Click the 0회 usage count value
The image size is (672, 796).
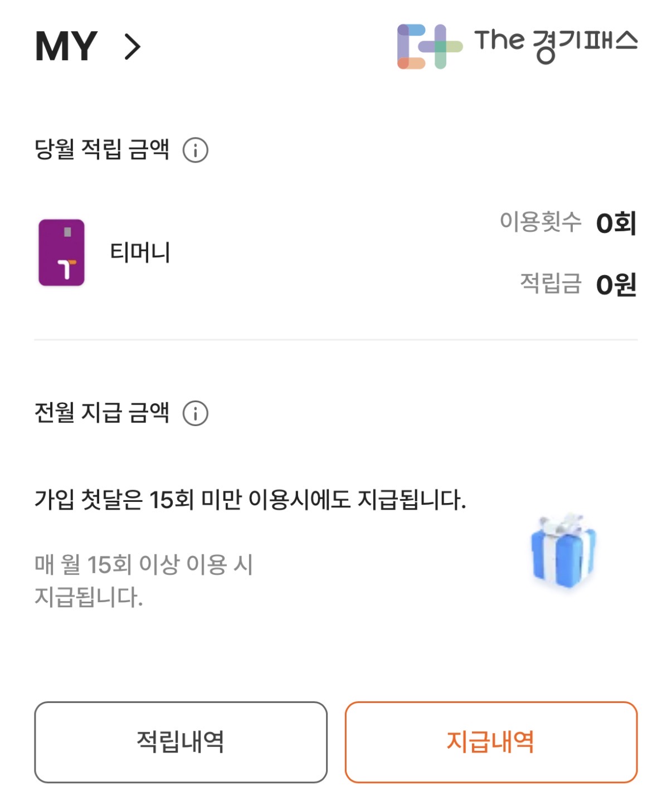coord(616,223)
